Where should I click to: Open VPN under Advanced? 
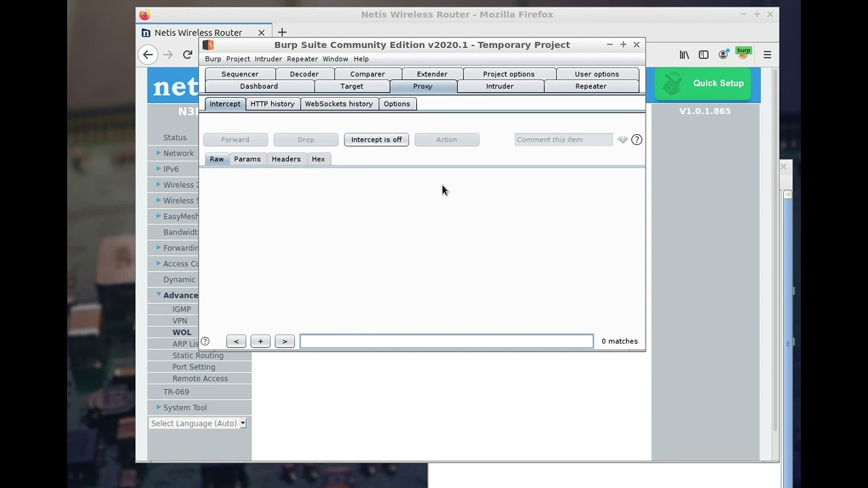180,321
